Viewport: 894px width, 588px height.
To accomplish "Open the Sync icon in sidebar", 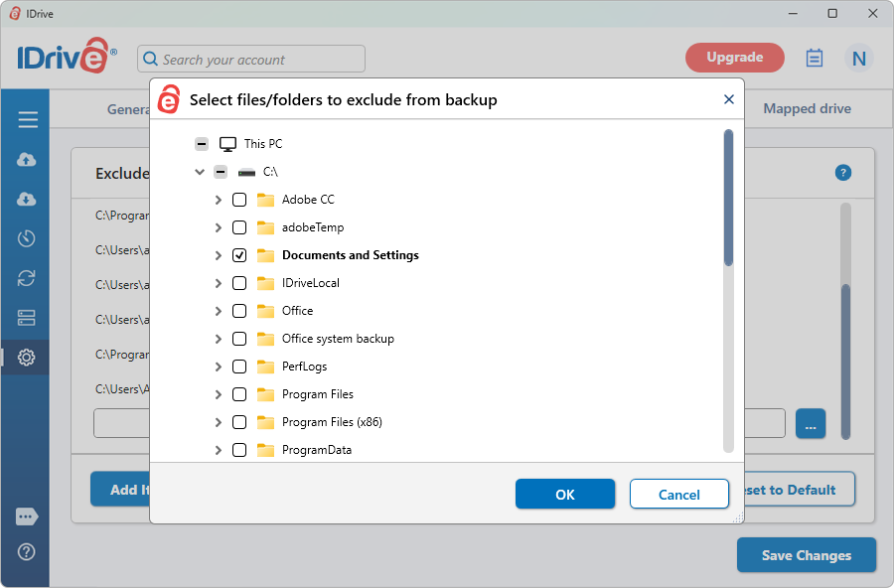I will tap(27, 278).
